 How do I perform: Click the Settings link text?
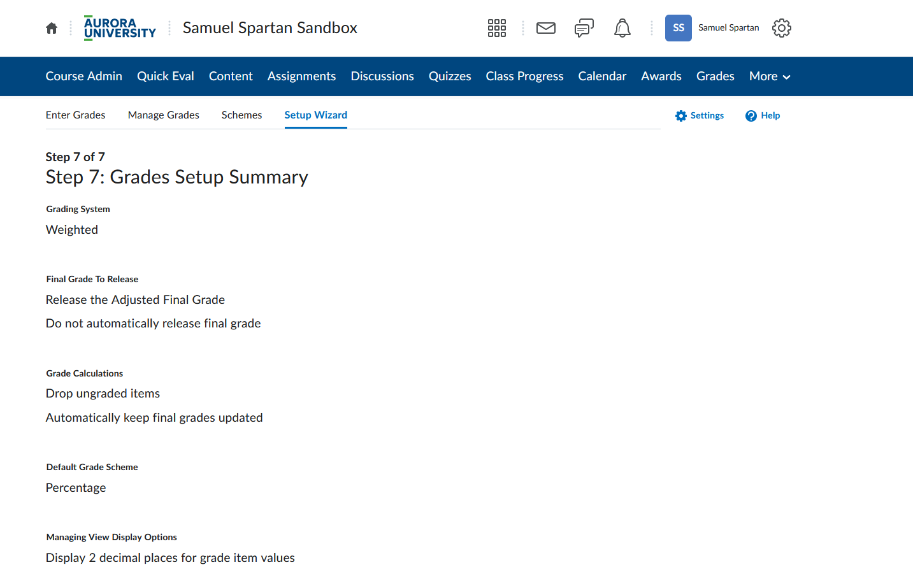707,116
